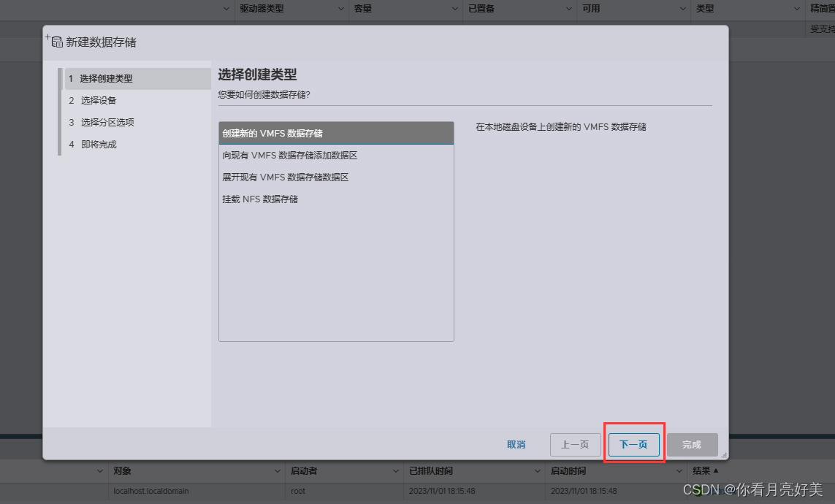Click the localhost.localdomain cell
Viewport: 835px width, 504px height.
point(150,492)
